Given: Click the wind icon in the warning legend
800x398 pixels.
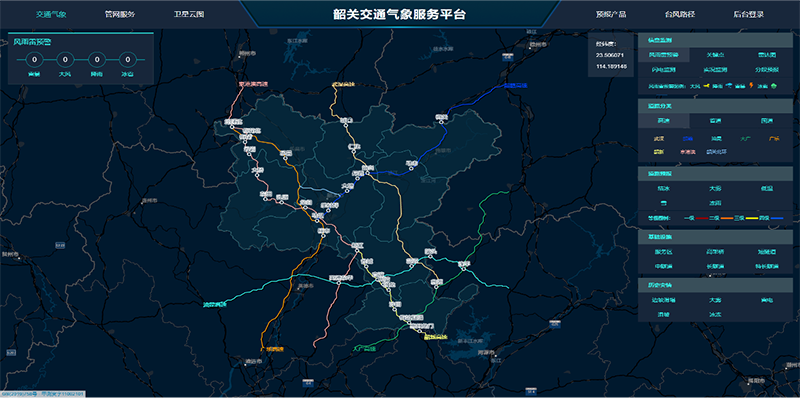Looking at the screenshot, I should 706,86.
